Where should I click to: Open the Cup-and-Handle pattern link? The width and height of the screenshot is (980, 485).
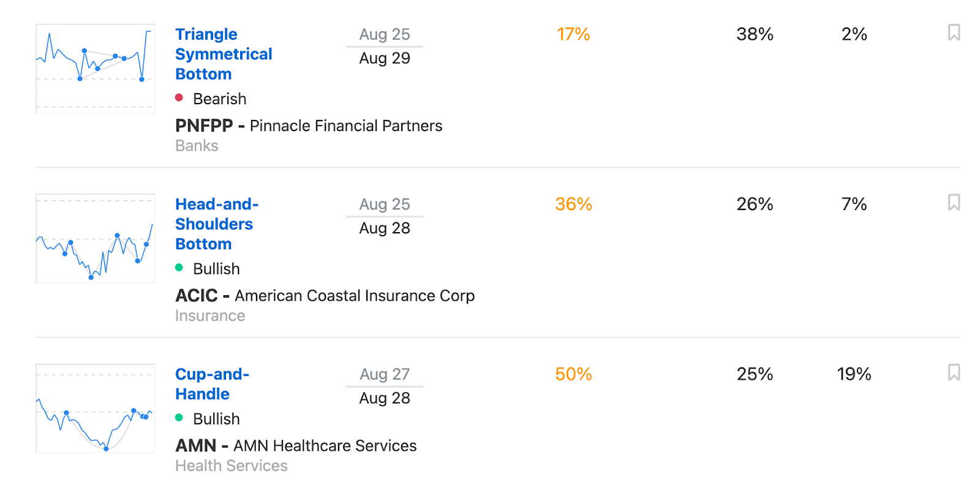pos(212,384)
